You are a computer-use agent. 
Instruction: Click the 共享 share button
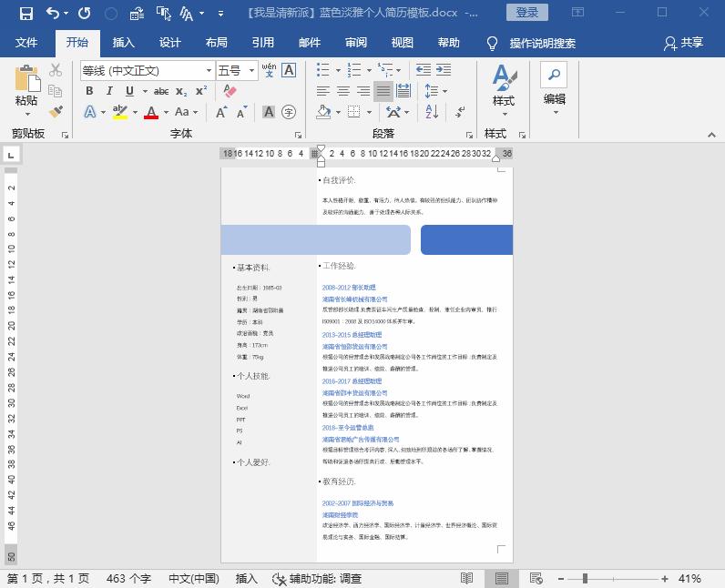684,43
